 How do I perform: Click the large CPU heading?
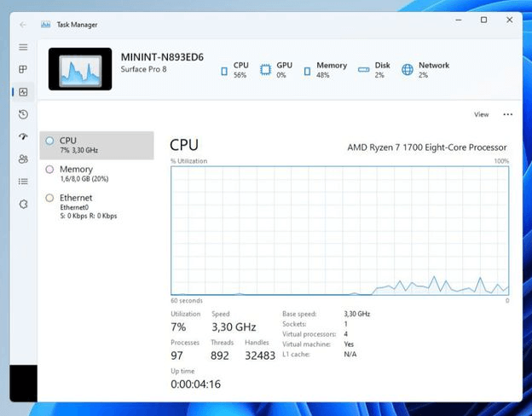[x=184, y=145]
